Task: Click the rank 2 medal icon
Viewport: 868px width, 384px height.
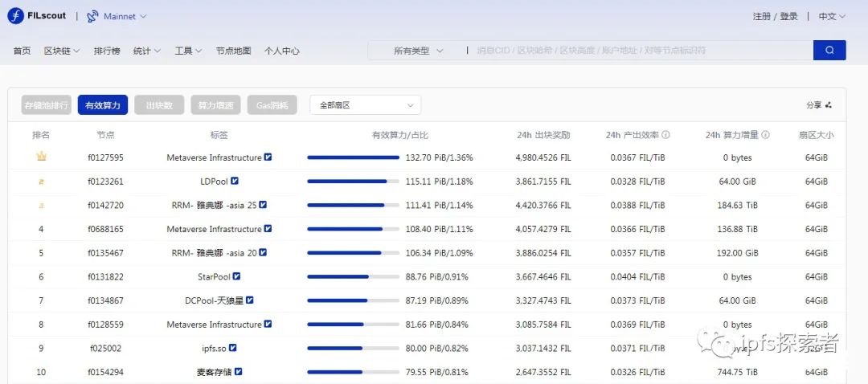Action: coord(42,182)
